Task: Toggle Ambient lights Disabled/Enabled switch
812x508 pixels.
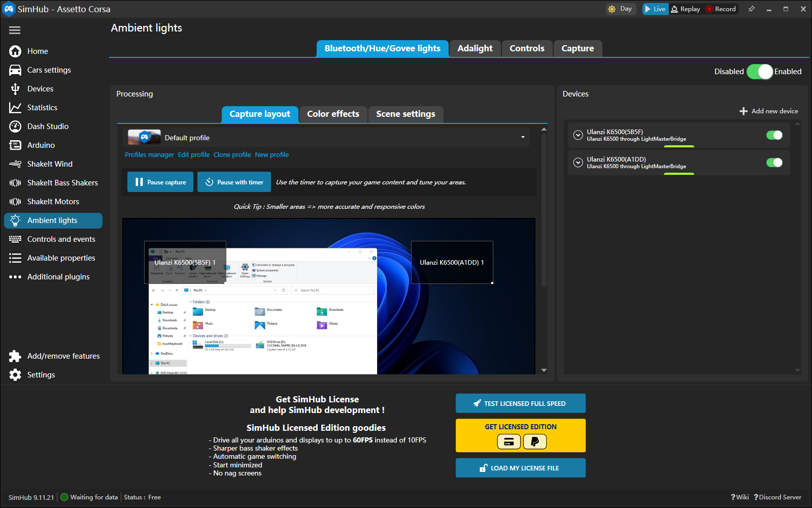Action: [x=760, y=72]
